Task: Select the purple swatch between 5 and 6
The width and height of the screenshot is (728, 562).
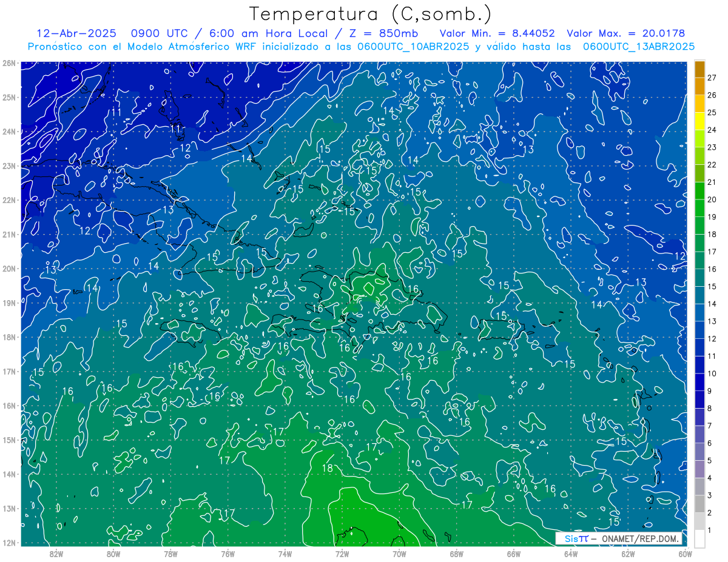Action: (x=699, y=452)
